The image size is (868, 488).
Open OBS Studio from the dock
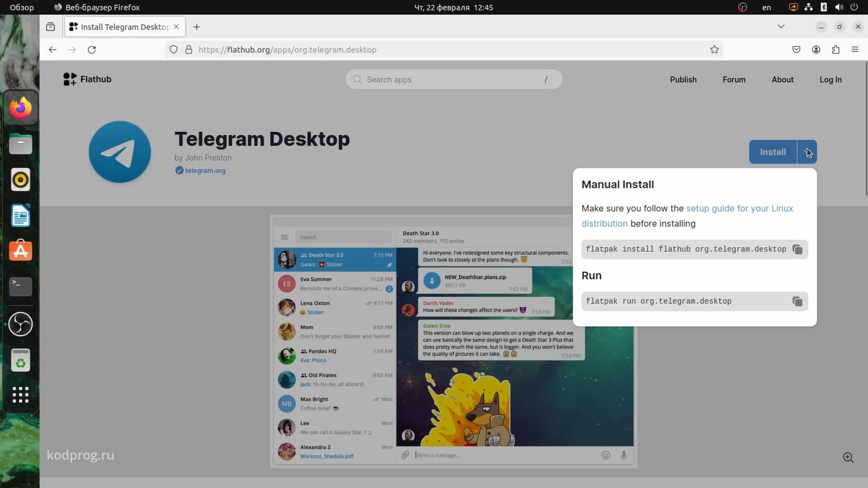[21, 324]
